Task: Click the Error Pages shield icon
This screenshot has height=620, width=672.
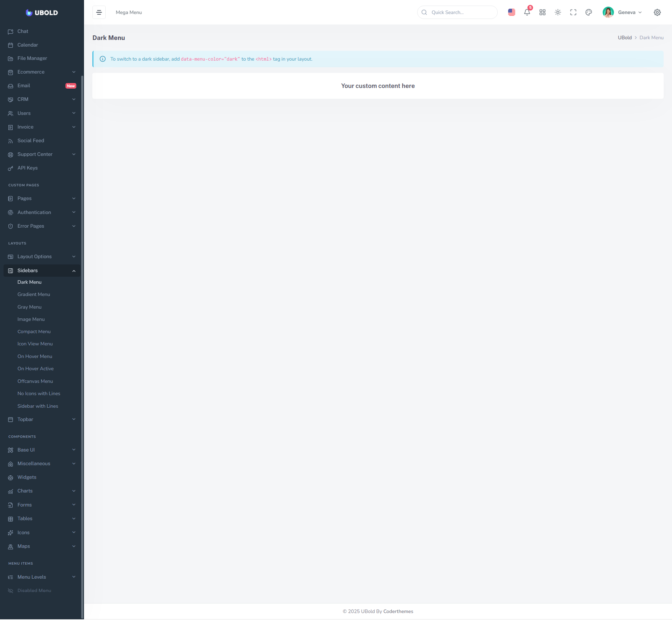Action: pos(10,226)
